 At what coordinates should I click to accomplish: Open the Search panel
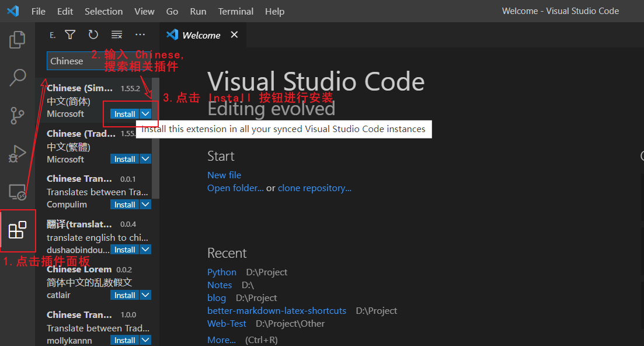17,77
